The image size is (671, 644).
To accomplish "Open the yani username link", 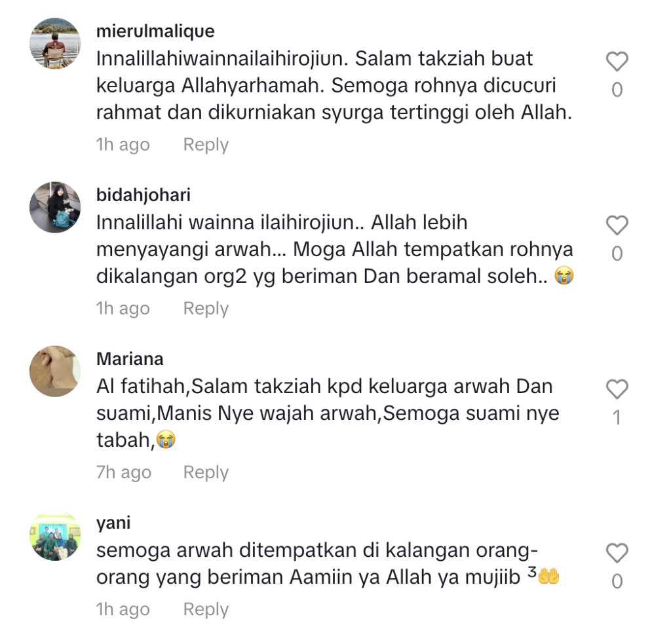I will pyautogui.click(x=113, y=523).
